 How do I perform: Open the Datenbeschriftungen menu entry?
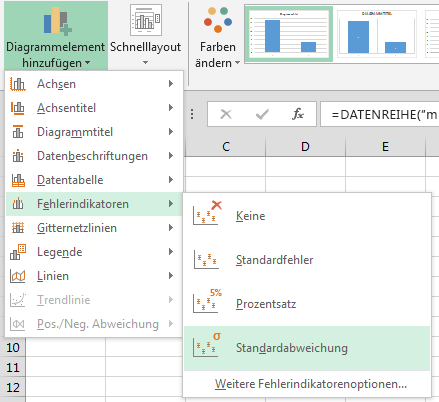(94, 156)
